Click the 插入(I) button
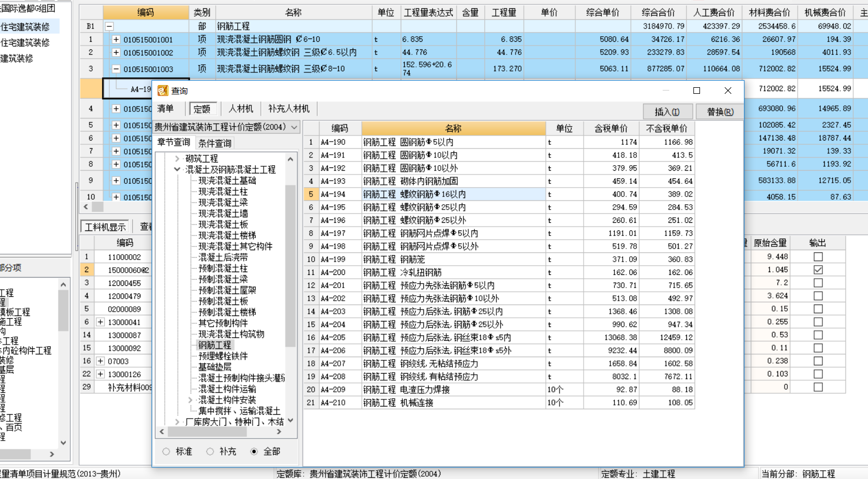 point(667,111)
